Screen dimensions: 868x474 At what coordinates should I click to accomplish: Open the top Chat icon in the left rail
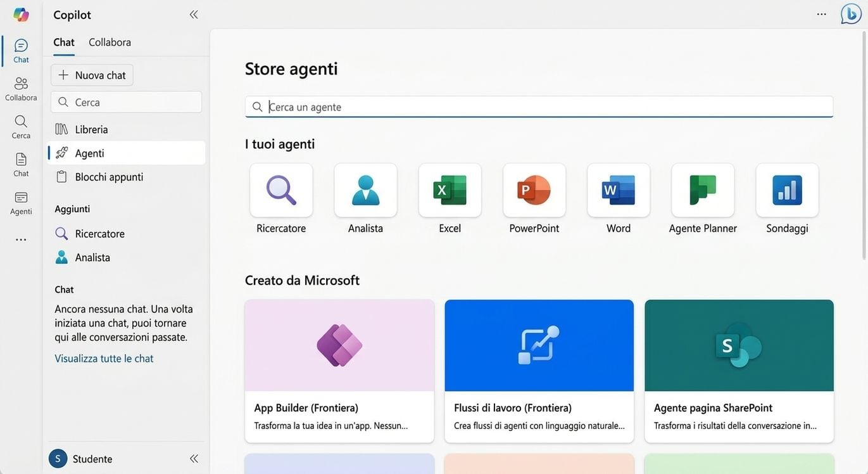[21, 51]
